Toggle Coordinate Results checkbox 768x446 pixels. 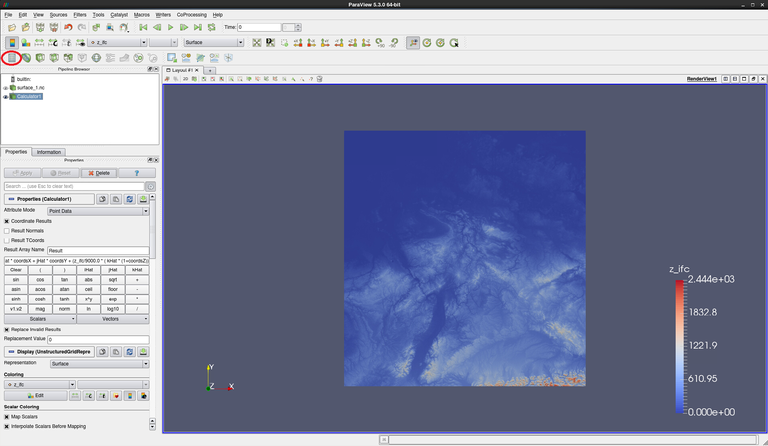(7, 221)
